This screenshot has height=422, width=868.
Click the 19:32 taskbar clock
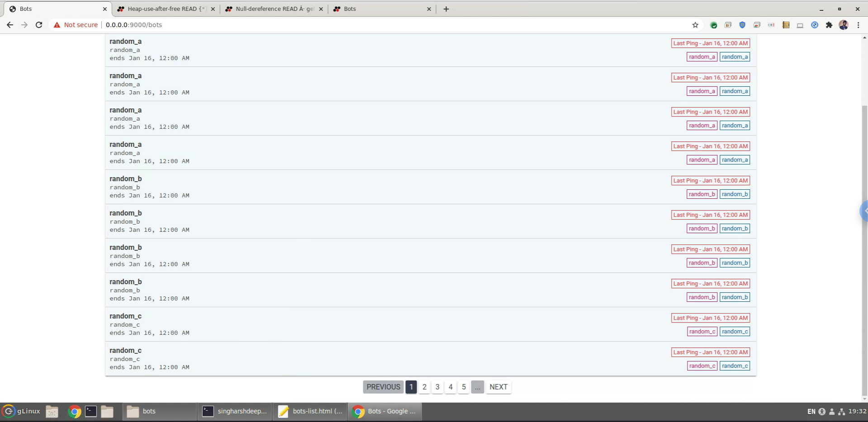click(857, 412)
